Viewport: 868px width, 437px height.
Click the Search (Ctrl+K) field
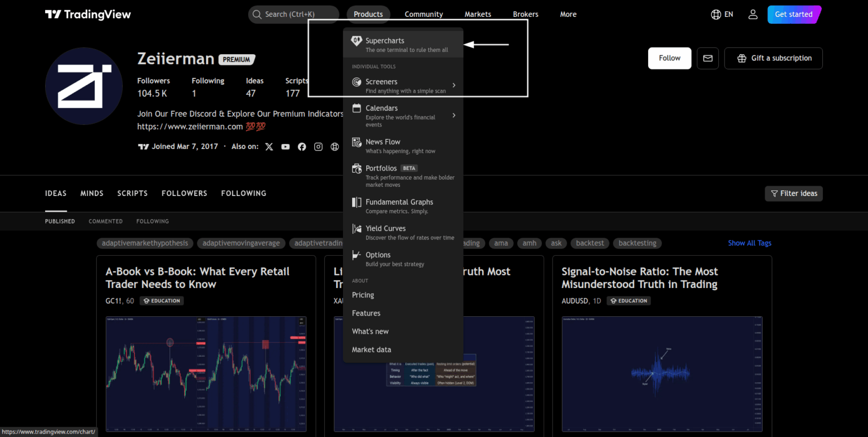[x=293, y=14]
